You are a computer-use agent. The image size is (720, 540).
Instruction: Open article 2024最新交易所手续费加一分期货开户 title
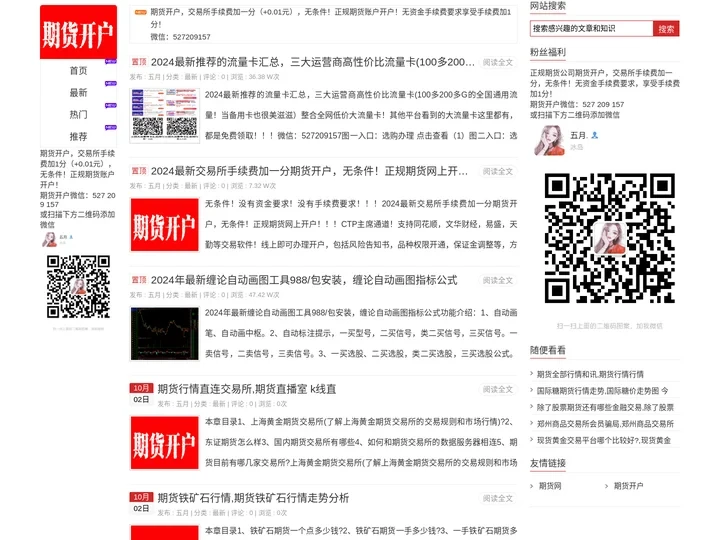click(309, 171)
